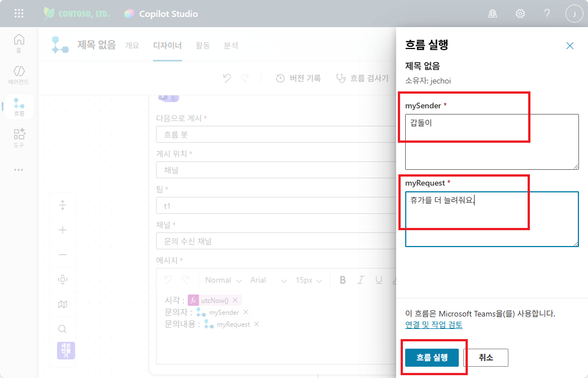Click redo in the message editor toolbar
The height and width of the screenshot is (378, 588).
pos(186,280)
